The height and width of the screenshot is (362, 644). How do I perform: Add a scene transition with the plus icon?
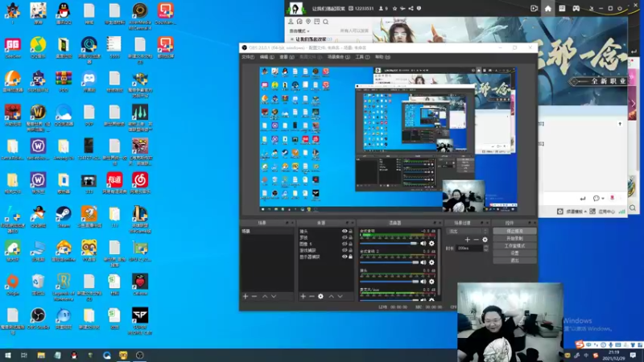point(467,239)
